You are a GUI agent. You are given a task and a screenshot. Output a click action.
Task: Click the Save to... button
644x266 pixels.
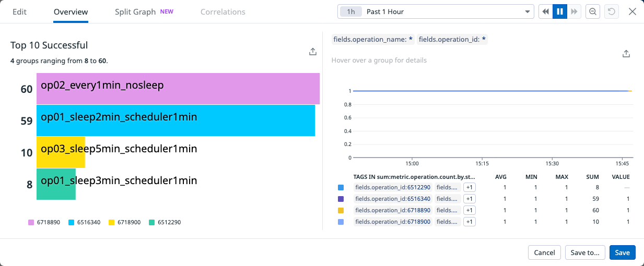pyautogui.click(x=585, y=252)
